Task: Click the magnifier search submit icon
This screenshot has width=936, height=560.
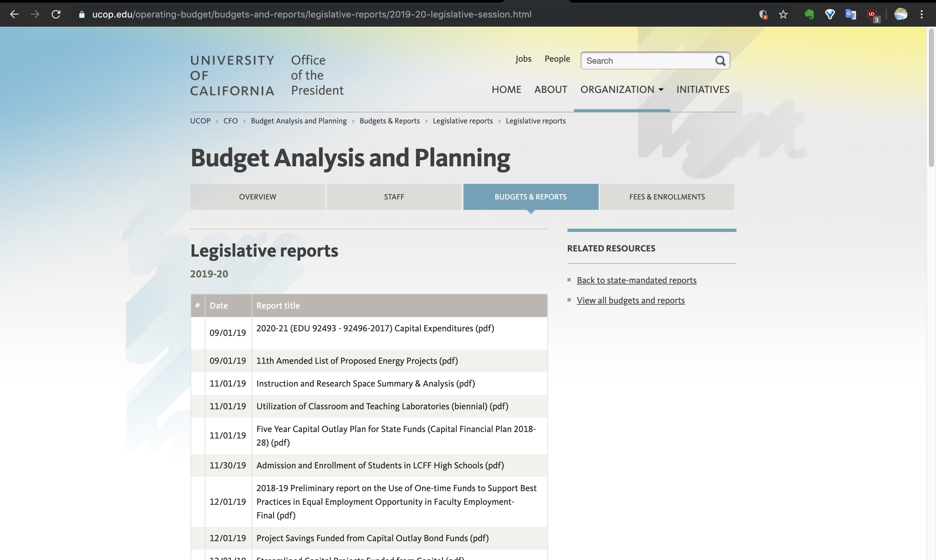Action: click(x=721, y=61)
